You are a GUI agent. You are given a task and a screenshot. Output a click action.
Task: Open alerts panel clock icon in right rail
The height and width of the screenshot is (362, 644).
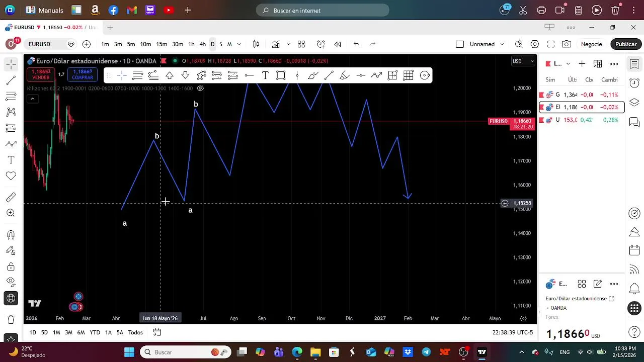(634, 82)
